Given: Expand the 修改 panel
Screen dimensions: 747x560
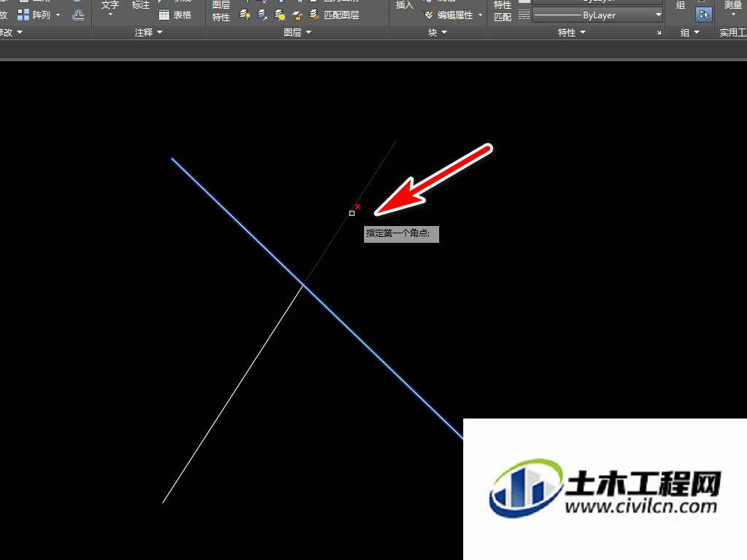Looking at the screenshot, I should [x=12, y=32].
